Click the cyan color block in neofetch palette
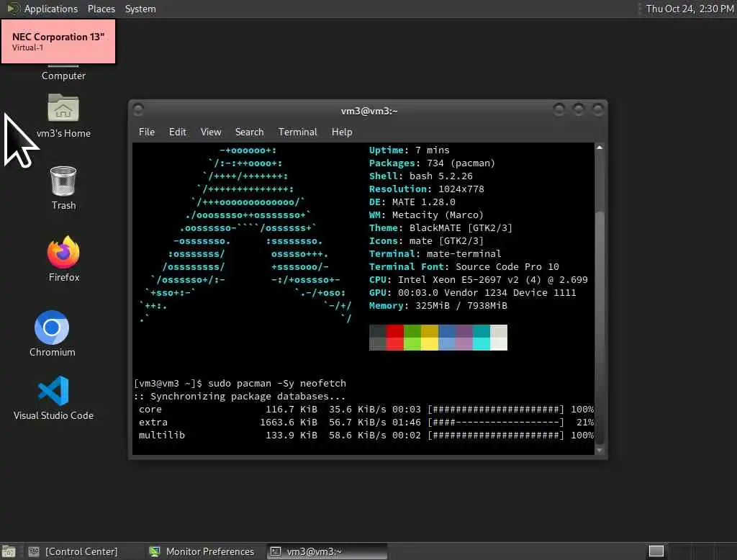This screenshot has height=560, width=737. click(481, 337)
